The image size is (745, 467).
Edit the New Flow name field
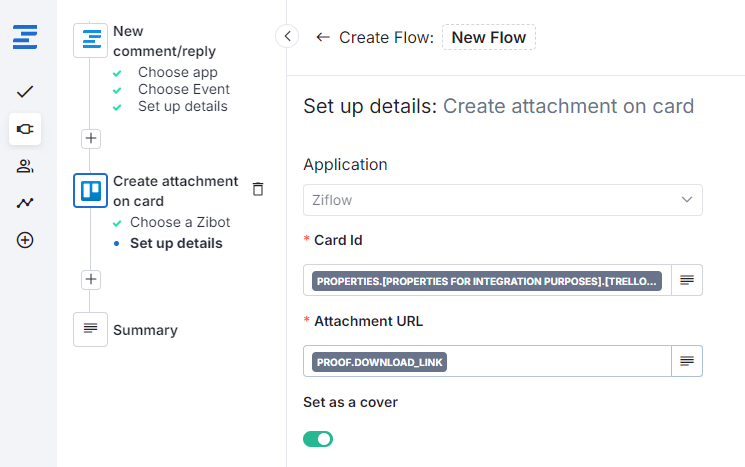[x=489, y=37]
